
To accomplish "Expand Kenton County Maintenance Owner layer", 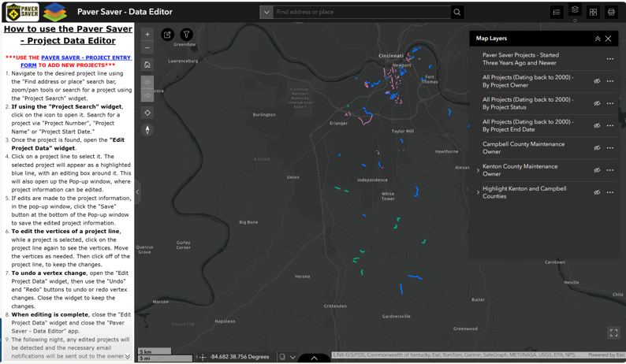I will click(478, 170).
